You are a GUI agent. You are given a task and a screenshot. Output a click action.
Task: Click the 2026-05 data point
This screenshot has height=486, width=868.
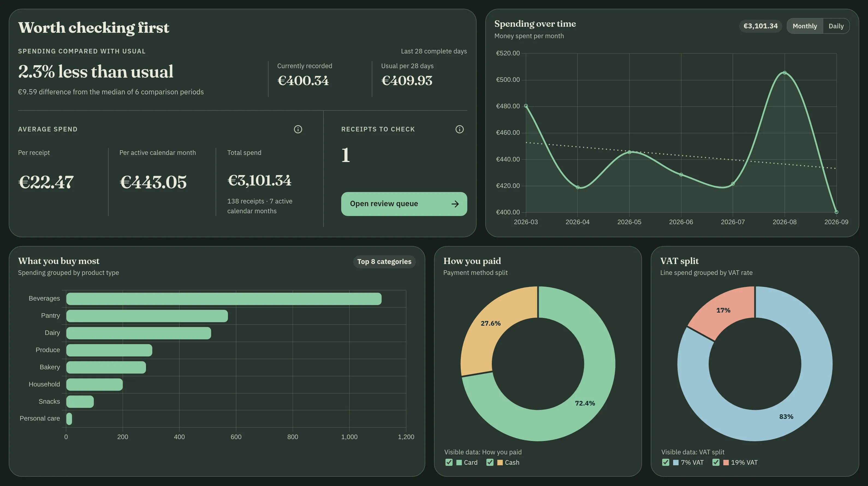[x=629, y=152]
